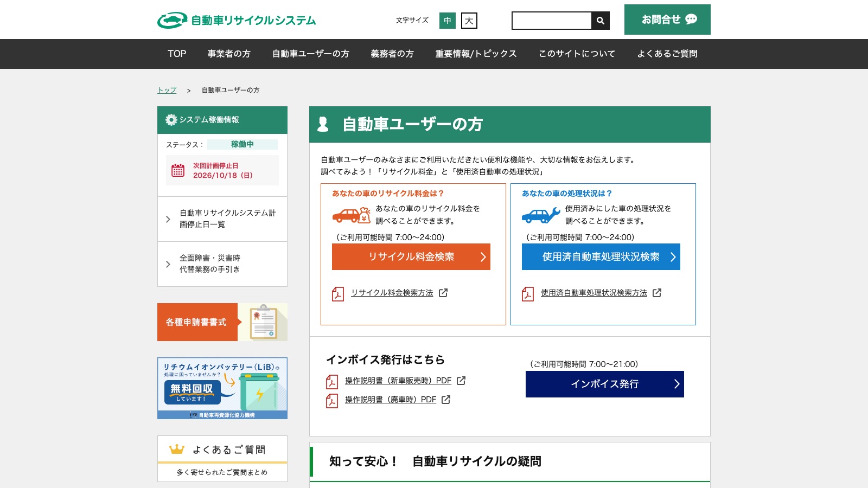Click into the site search text field

click(x=552, y=21)
